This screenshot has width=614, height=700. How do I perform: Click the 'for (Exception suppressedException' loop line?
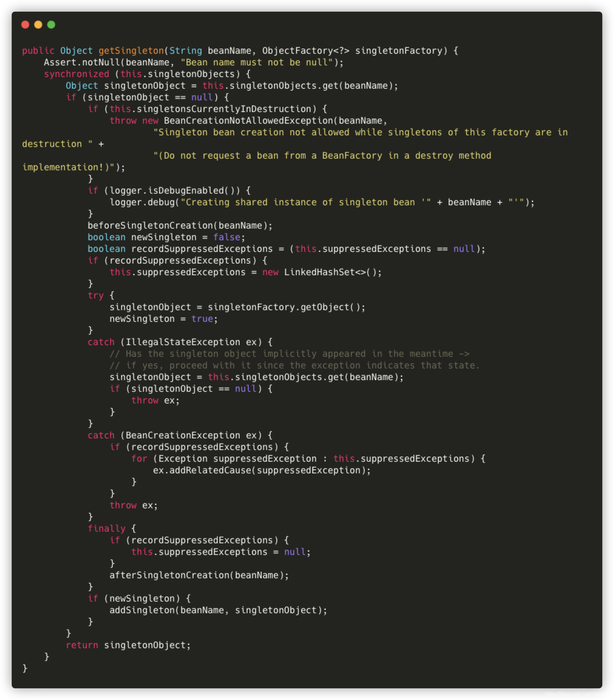pos(308,458)
